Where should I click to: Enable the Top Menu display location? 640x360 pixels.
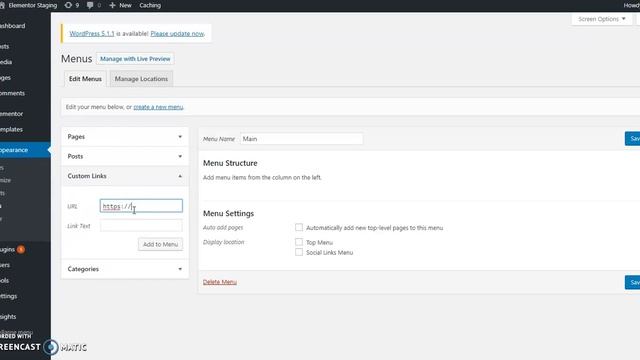tap(299, 242)
